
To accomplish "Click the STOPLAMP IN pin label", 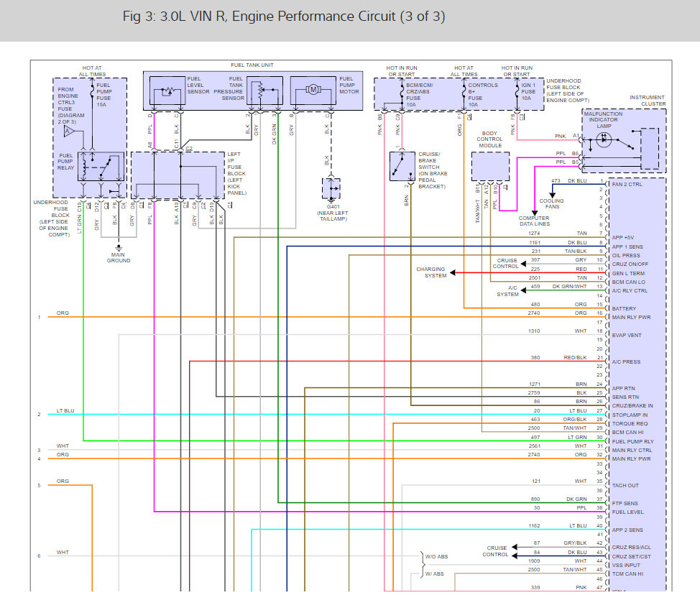I will [630, 415].
